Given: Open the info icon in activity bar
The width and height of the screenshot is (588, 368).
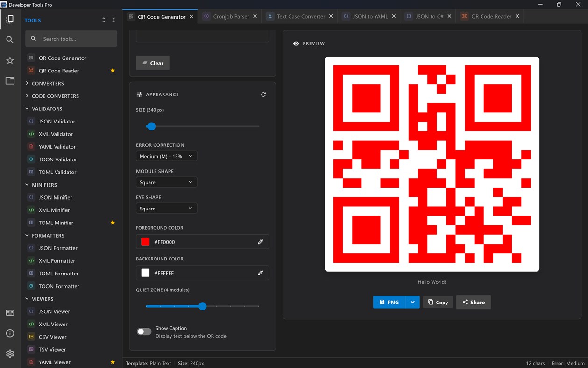Looking at the screenshot, I should point(10,333).
